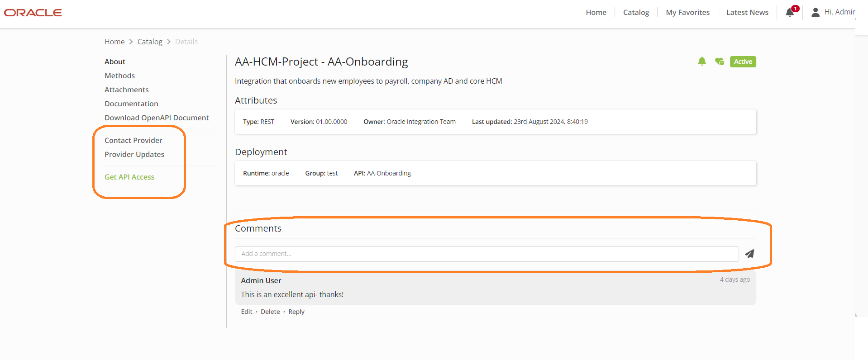Send comment with paper plane icon
Image resolution: width=868 pixels, height=360 pixels.
click(749, 254)
